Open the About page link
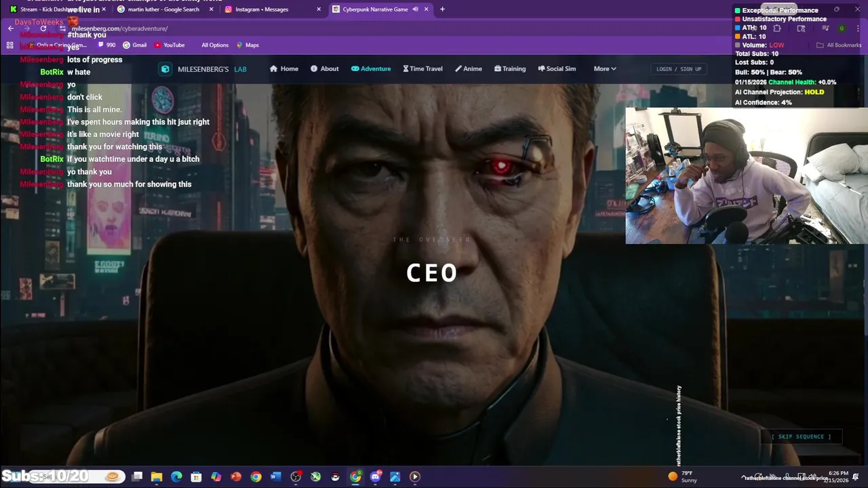This screenshot has height=488, width=868. pos(324,68)
